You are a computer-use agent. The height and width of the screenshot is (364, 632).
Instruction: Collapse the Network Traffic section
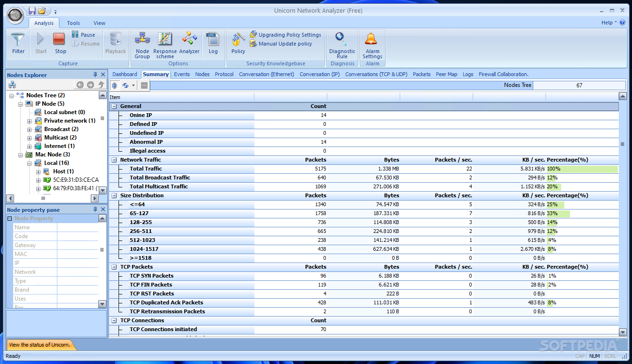[x=114, y=160]
